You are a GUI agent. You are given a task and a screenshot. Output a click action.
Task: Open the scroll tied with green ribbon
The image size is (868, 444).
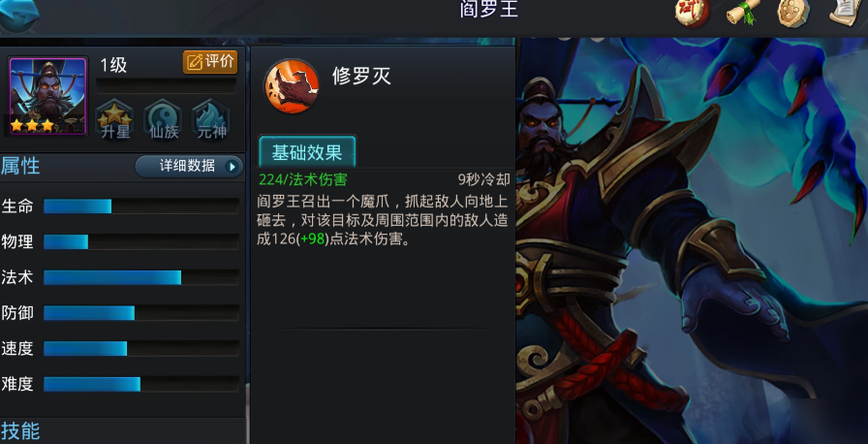click(743, 13)
